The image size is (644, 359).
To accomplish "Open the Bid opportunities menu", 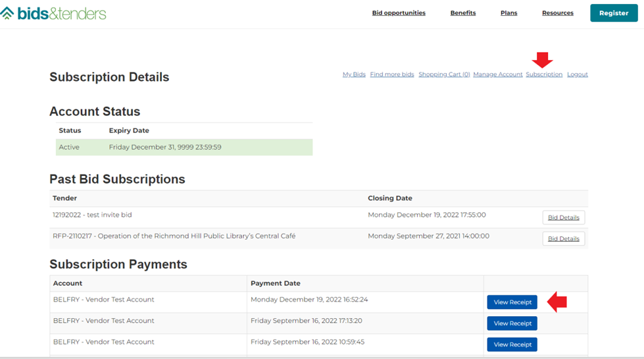I will [399, 13].
